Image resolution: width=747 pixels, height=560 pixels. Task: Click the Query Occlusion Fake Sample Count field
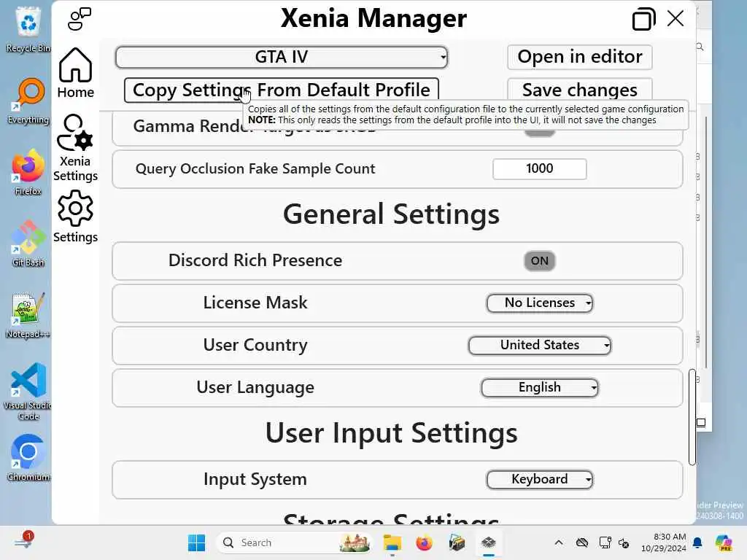tap(540, 169)
